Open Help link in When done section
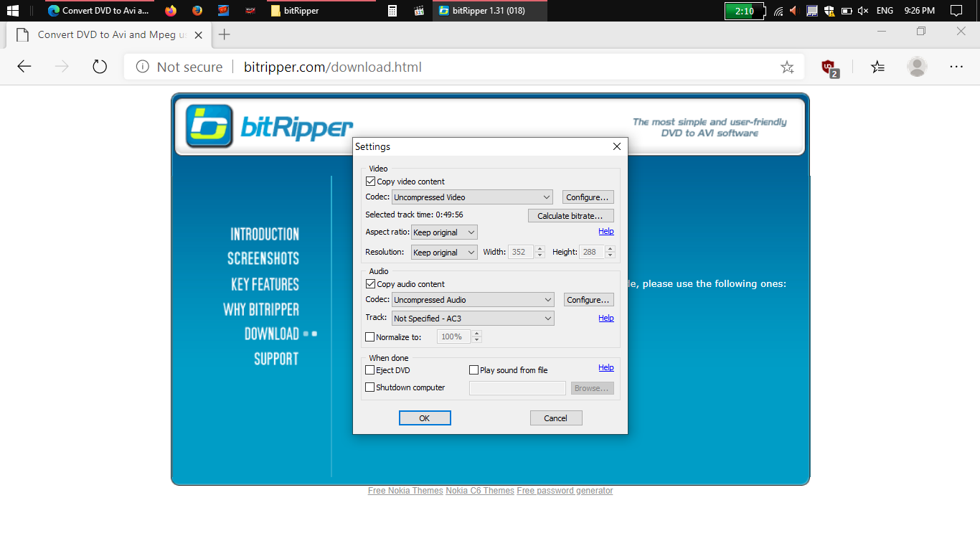This screenshot has width=980, height=551. tap(606, 367)
